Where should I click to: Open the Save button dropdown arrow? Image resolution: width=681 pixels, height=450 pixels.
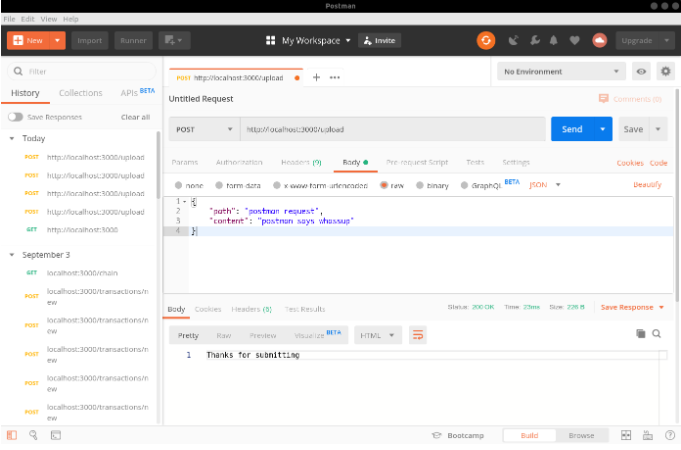pos(658,129)
